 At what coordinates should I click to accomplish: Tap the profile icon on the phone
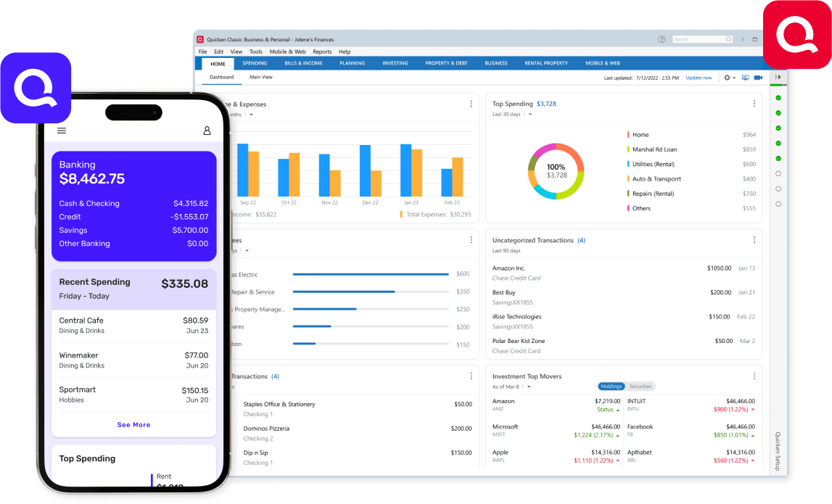(x=207, y=131)
